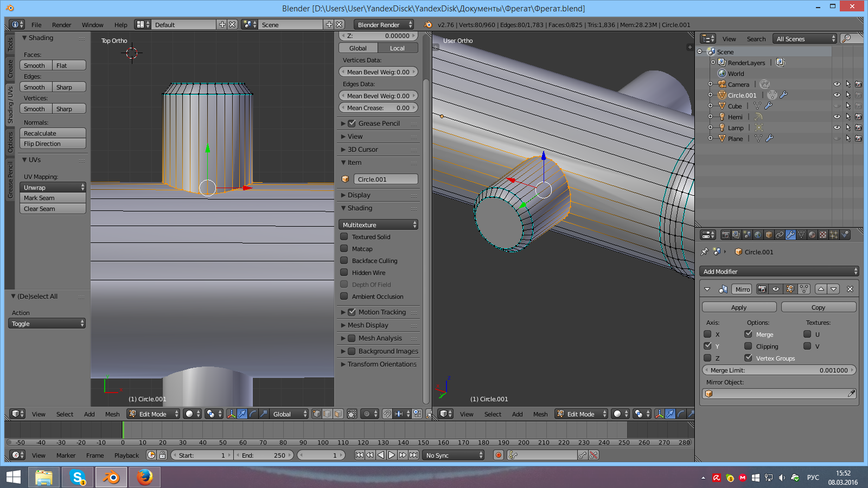The image size is (868, 488).
Task: Open the Scene properties tab icon
Action: click(x=747, y=235)
